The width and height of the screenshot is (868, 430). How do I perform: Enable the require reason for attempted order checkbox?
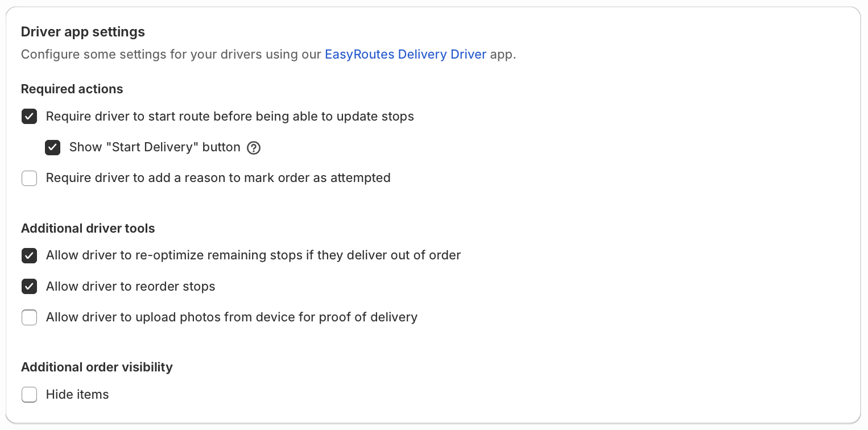[x=30, y=178]
